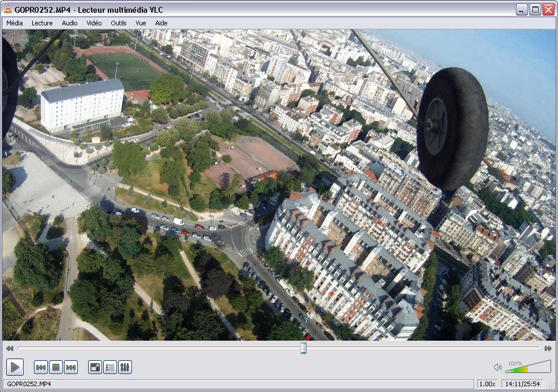This screenshot has height=392, width=558.
Task: Mute audio via speaker icon
Action: tap(497, 367)
